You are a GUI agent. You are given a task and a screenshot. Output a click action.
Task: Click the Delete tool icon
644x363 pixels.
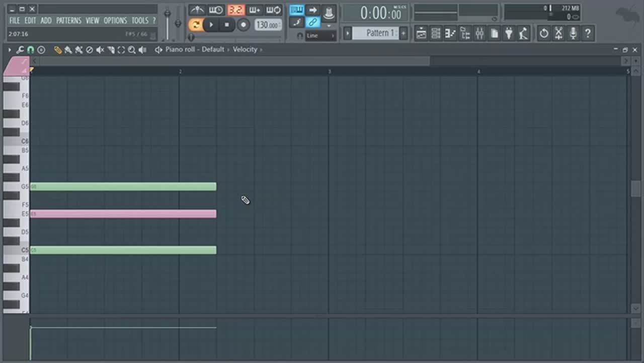[x=90, y=50]
